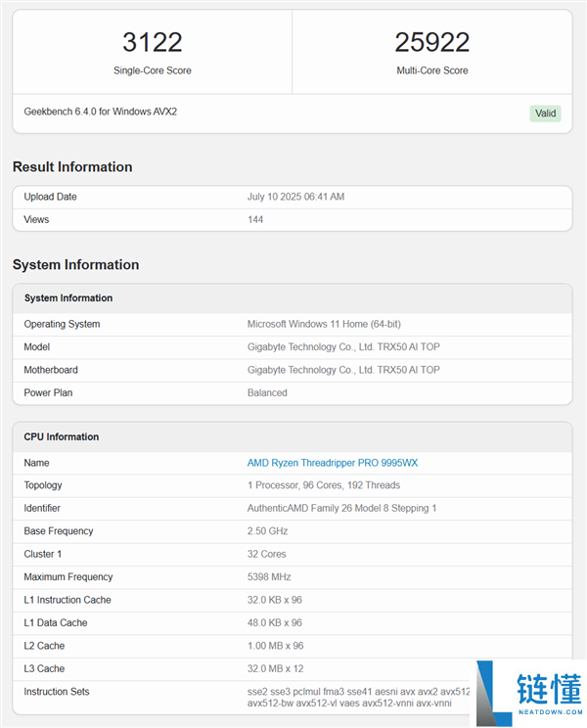
Task: Select the date July 10 2025 06:41 AM
Action: (295, 197)
